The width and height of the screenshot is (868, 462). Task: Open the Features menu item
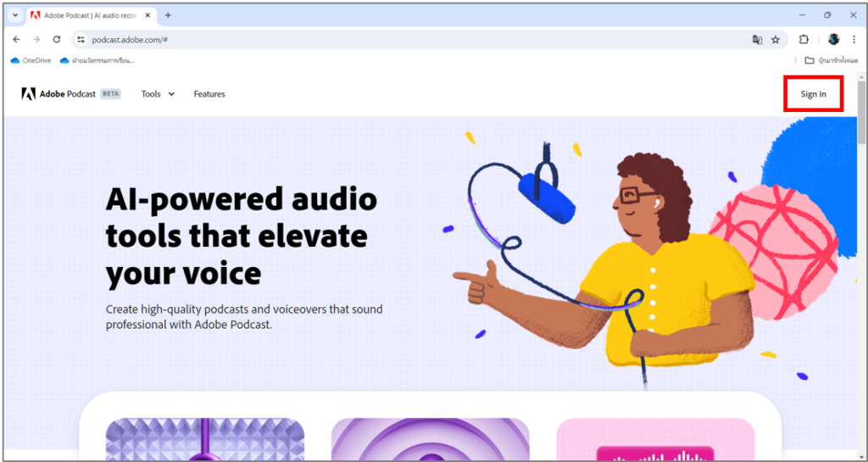coord(209,94)
